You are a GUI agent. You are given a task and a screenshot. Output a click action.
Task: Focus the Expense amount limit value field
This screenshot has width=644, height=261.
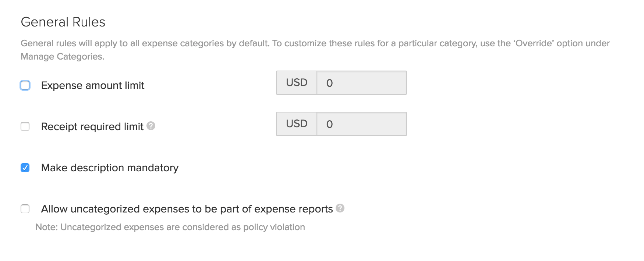click(x=361, y=83)
